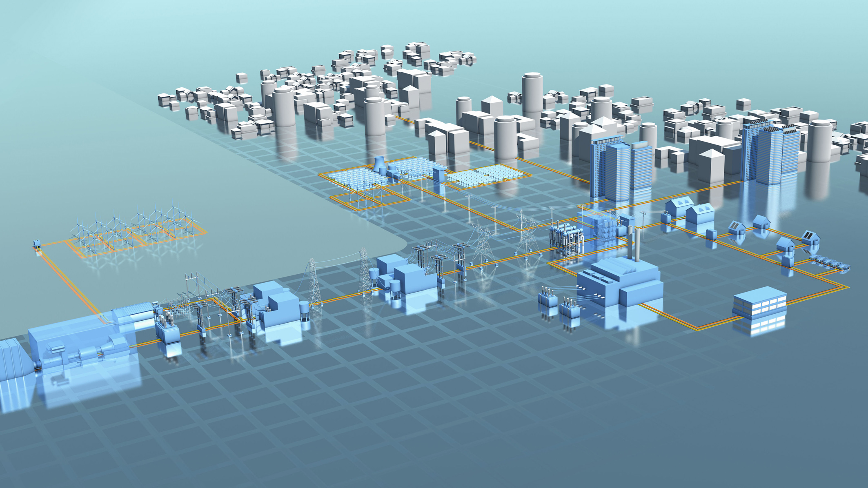868x488 pixels.
Task: Click the transformer pair beside the factory
Action: tap(559, 304)
